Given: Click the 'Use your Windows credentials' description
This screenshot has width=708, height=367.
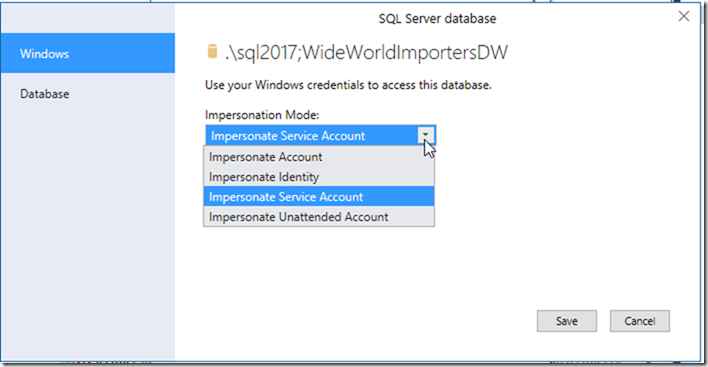Looking at the screenshot, I should point(348,85).
